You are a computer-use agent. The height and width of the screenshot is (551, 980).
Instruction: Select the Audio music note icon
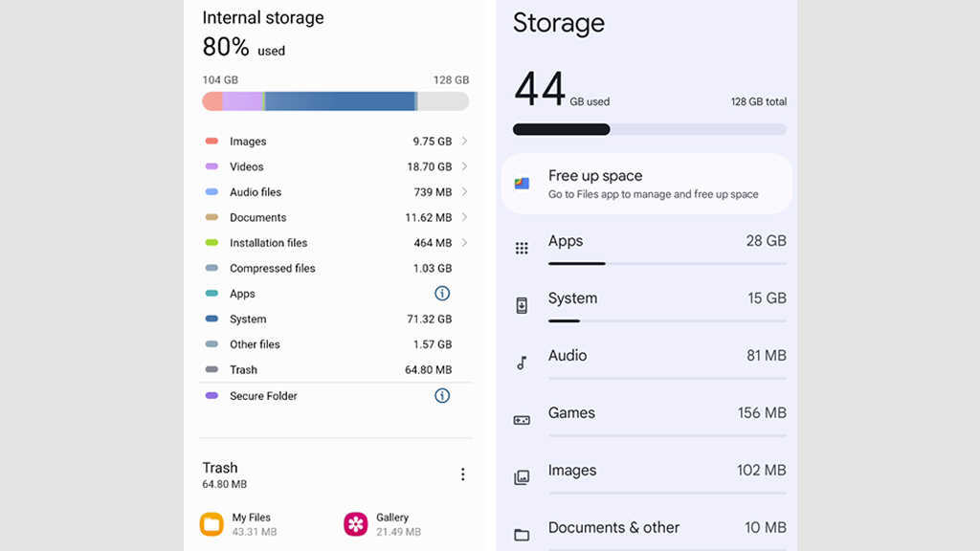pyautogui.click(x=522, y=362)
